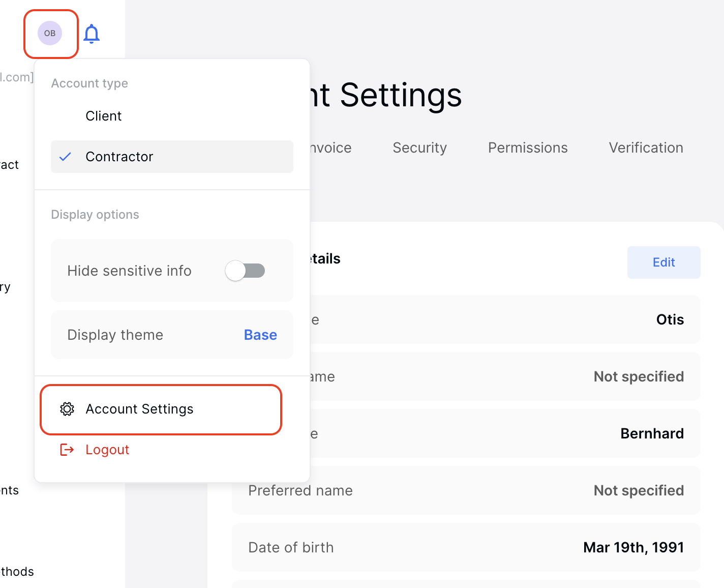The image size is (724, 588).
Task: Click the OB profile avatar
Action: pos(49,33)
